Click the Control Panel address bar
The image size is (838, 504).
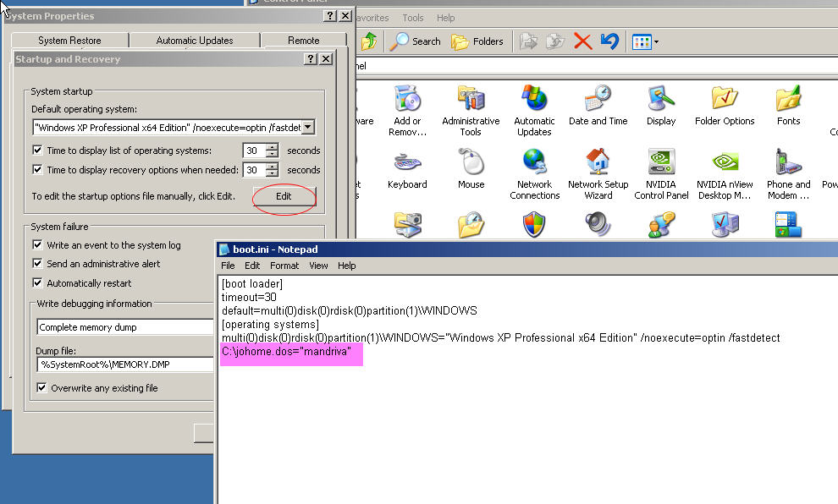point(596,66)
